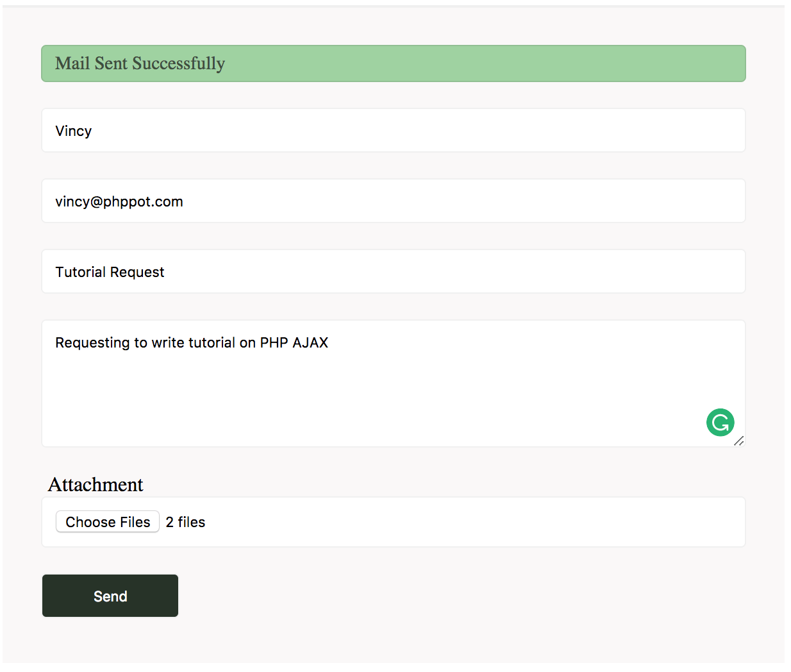Select the Tutorial Request subject field

tap(256, 271)
